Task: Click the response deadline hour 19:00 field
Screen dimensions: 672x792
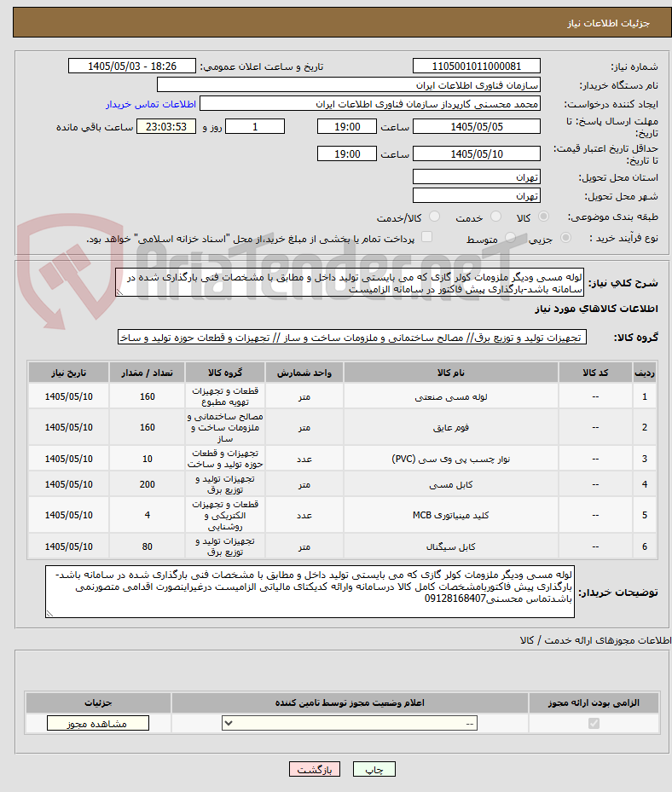Action: (x=346, y=126)
